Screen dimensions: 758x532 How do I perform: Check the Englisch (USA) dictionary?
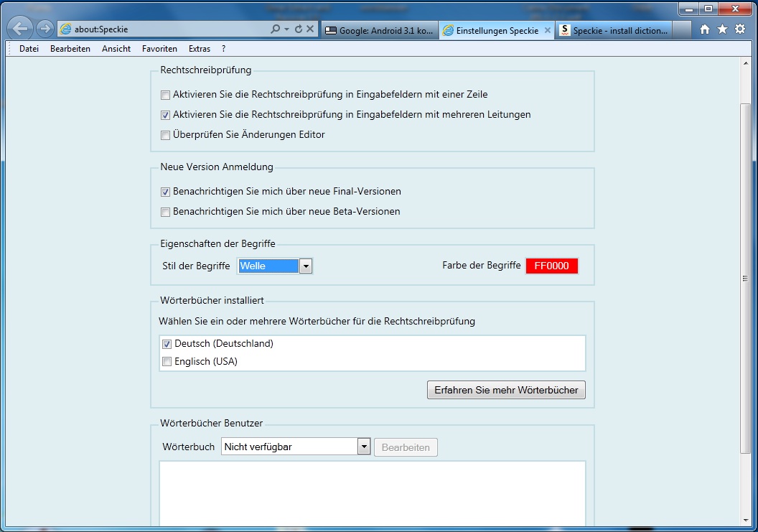167,362
